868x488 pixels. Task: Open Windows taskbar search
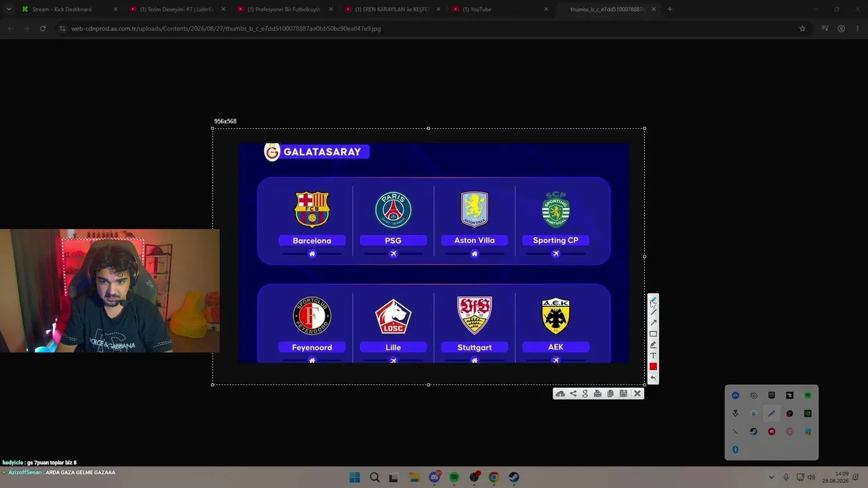tap(374, 477)
